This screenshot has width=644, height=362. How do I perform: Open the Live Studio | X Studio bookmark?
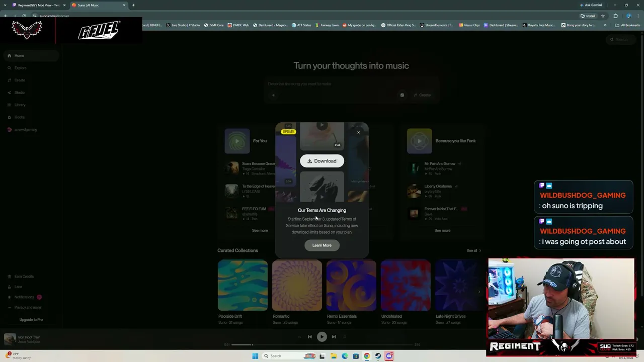click(183, 25)
